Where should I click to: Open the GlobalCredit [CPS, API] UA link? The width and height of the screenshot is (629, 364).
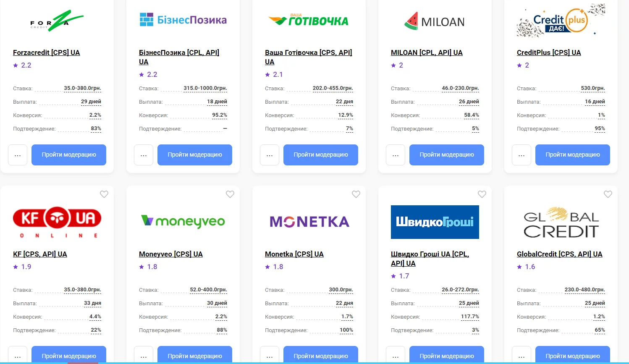click(x=559, y=254)
